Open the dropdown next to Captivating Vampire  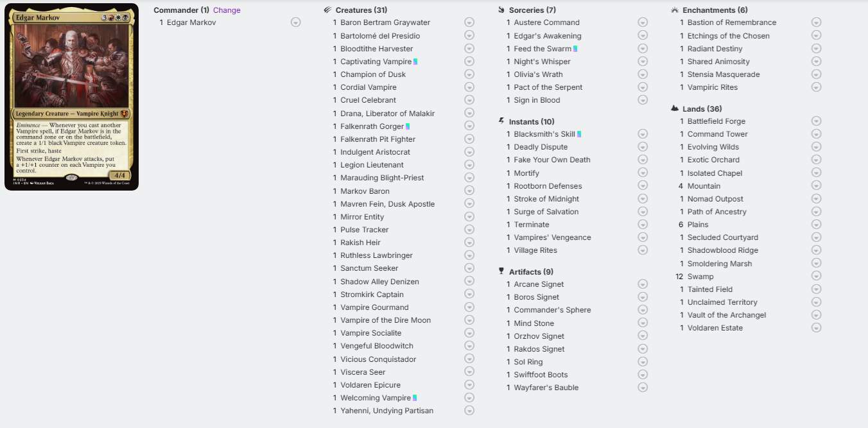469,62
